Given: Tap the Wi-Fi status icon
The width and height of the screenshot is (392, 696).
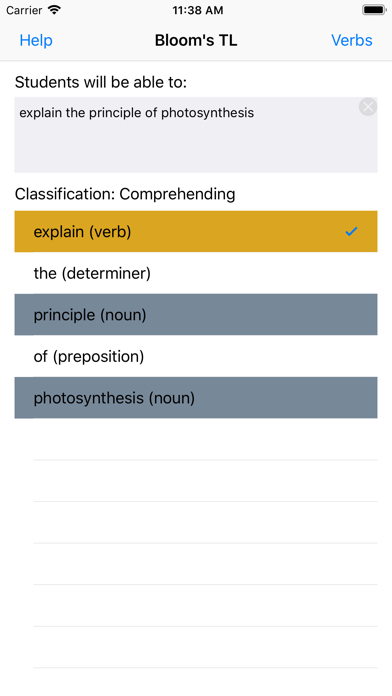Looking at the screenshot, I should pyautogui.click(x=54, y=10).
